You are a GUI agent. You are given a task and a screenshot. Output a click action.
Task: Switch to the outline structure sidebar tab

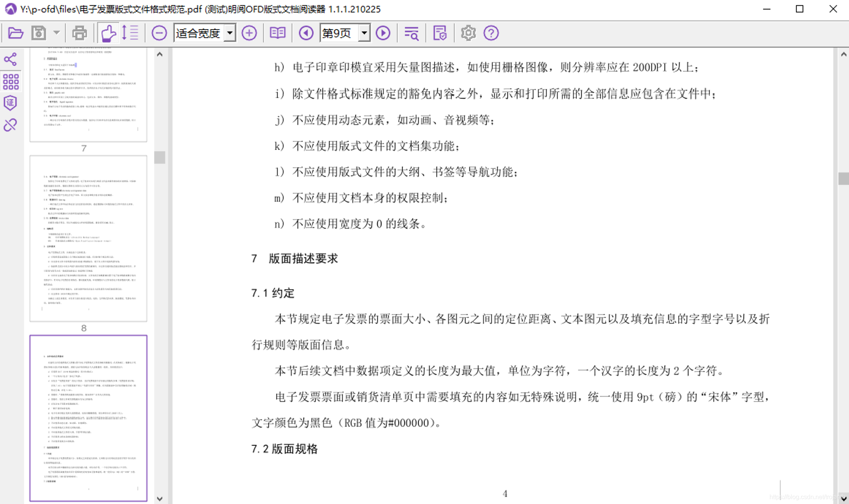click(10, 59)
